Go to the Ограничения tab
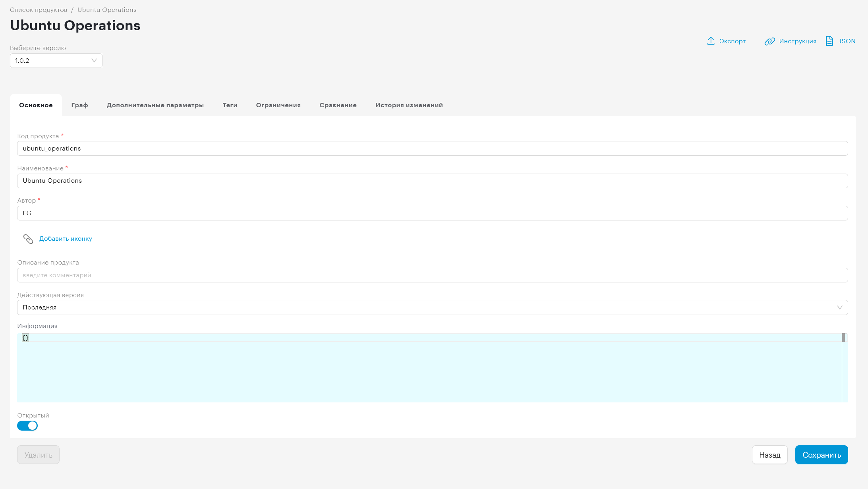Image resolution: width=868 pixels, height=489 pixels. [278, 105]
